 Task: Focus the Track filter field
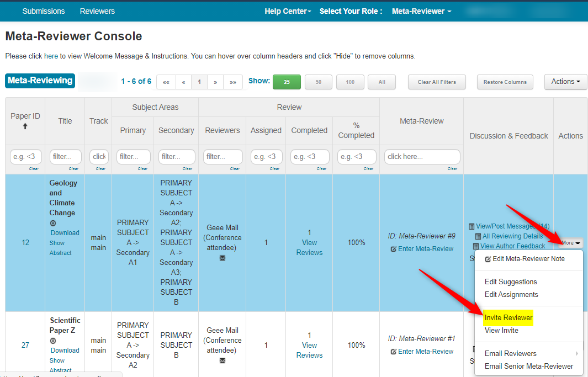pyautogui.click(x=99, y=157)
